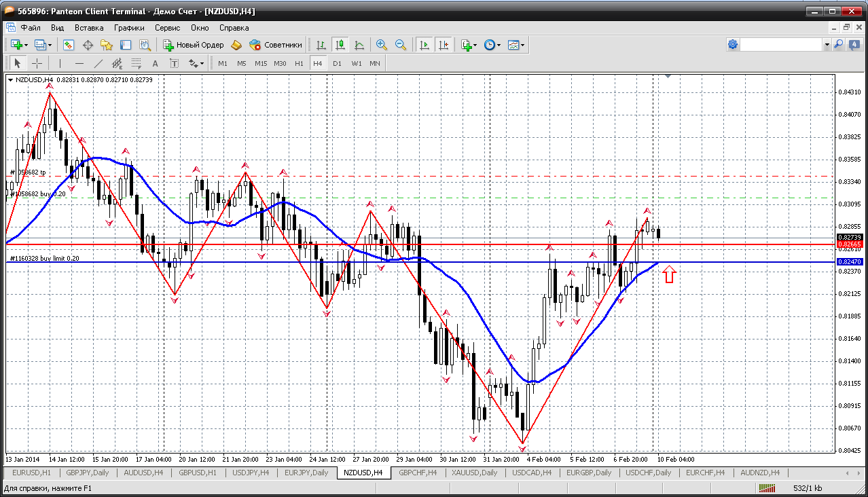Pick the Fibonacci Retracement tool
The image size is (868, 497).
(x=136, y=63)
